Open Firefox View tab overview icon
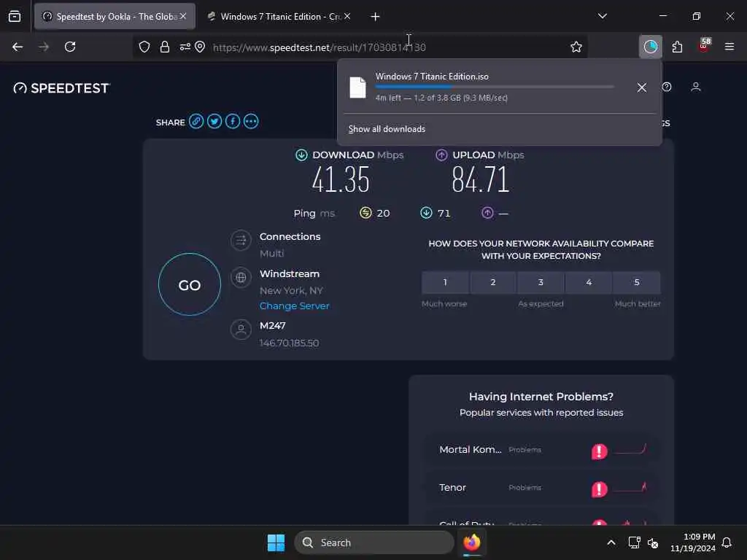The image size is (747, 560). tap(15, 17)
